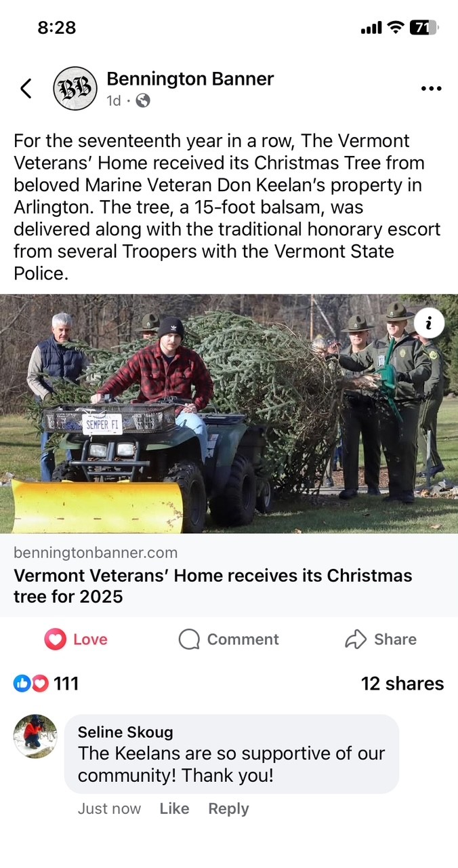Reply to Seline Skoug's comment
This screenshot has height=868, width=458.
[228, 809]
